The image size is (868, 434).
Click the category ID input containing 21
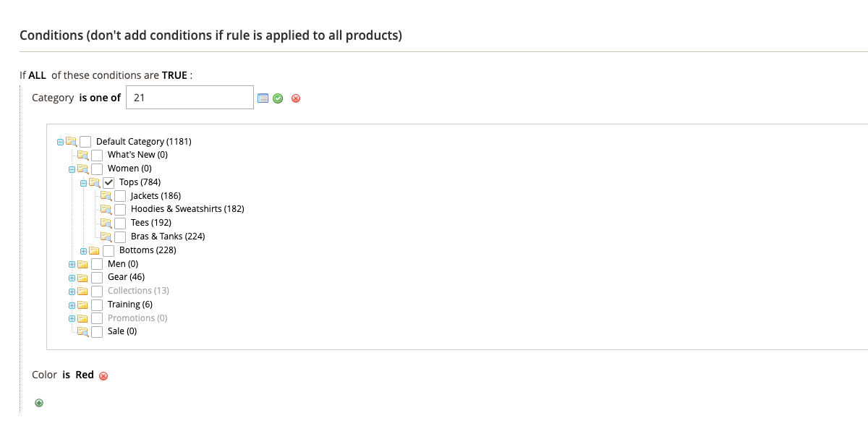pyautogui.click(x=190, y=97)
